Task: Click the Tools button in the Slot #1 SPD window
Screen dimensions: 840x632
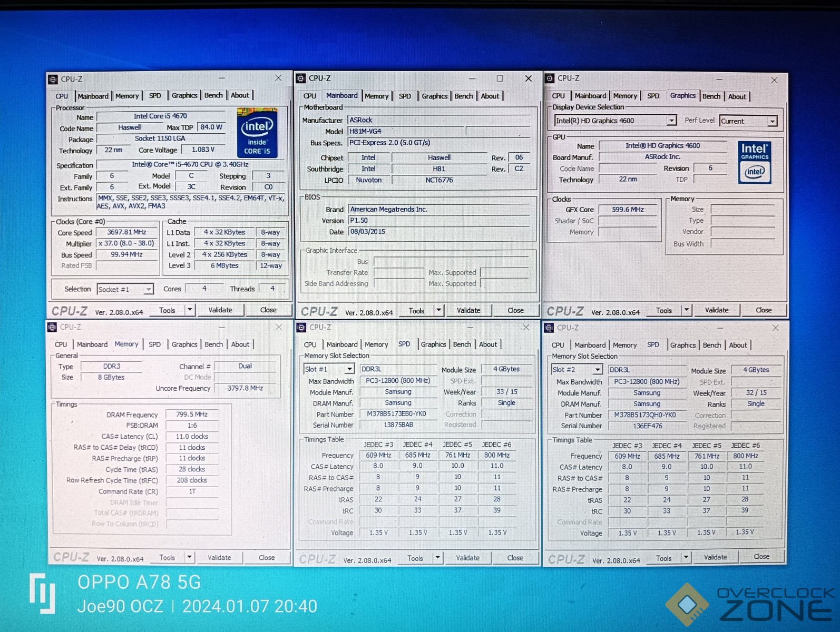Action: 415,558
